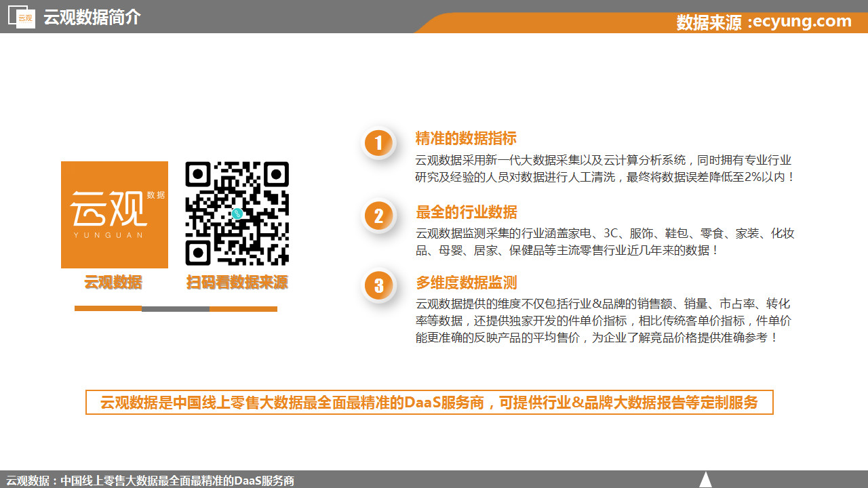Click the 云观数据简介 slide title
Screen dimensions: 868x488
[92, 17]
